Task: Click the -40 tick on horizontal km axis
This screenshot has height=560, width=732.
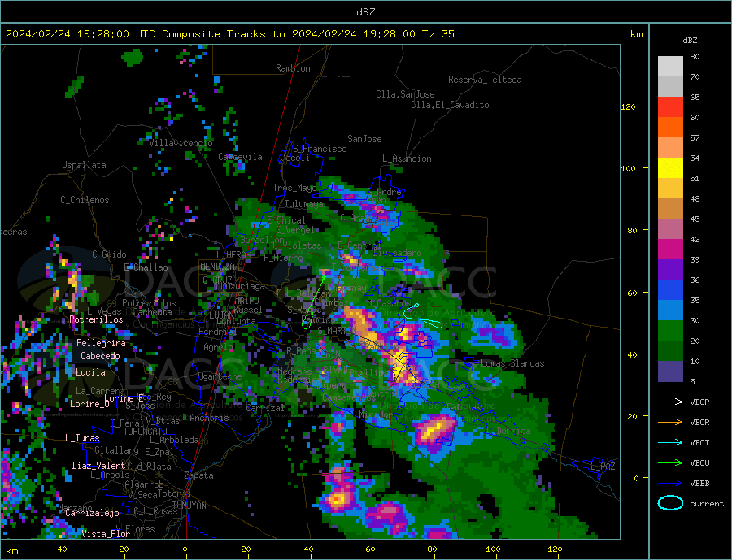Action: (59, 549)
